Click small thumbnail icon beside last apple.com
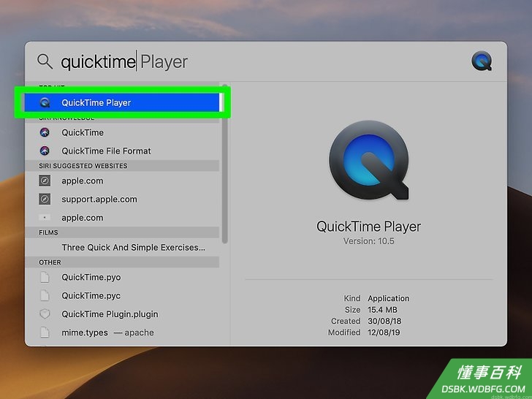Screen dimensions: 532x399 [45, 218]
